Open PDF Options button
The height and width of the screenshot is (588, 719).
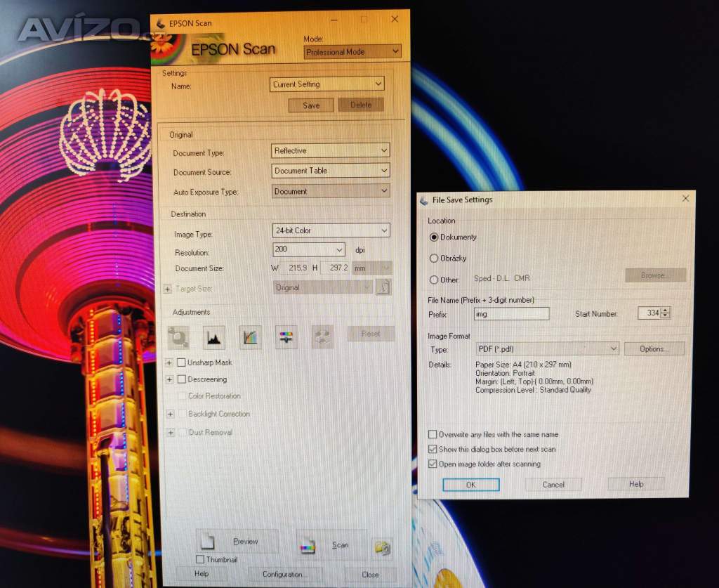654,348
